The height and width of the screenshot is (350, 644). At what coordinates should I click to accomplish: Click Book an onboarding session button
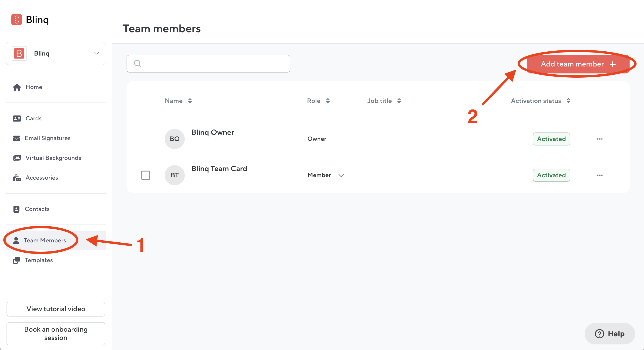pos(56,333)
